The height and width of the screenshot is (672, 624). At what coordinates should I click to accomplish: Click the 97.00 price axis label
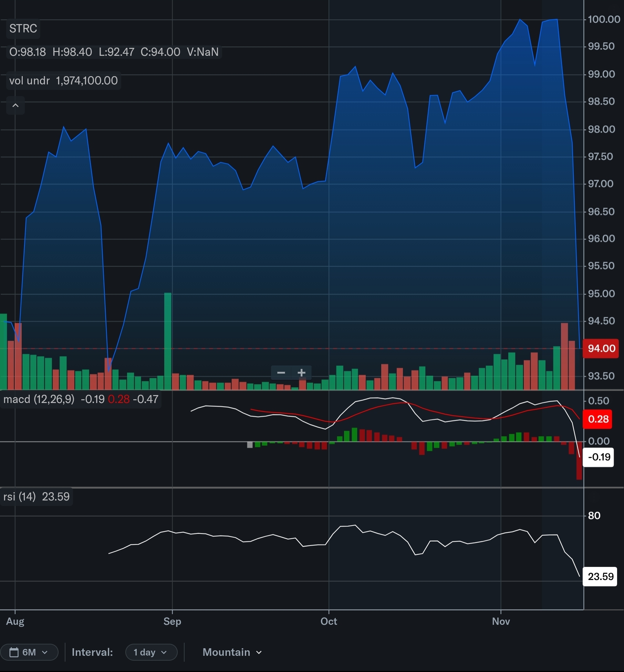[601, 184]
